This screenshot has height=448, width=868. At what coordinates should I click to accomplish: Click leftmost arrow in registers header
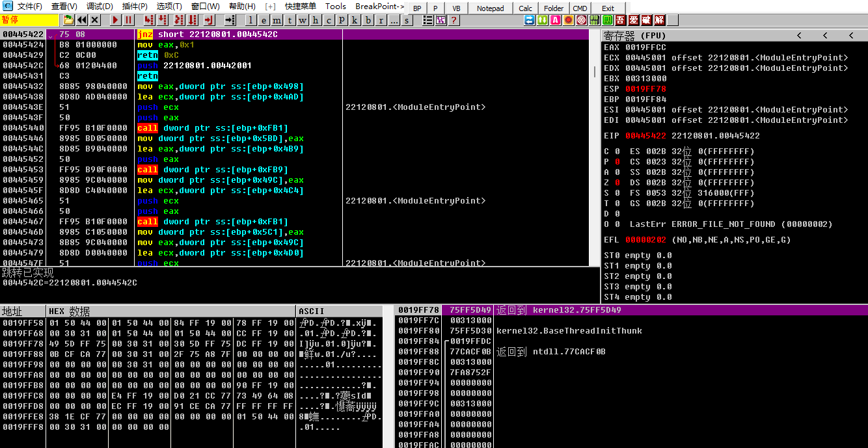pyautogui.click(x=799, y=35)
